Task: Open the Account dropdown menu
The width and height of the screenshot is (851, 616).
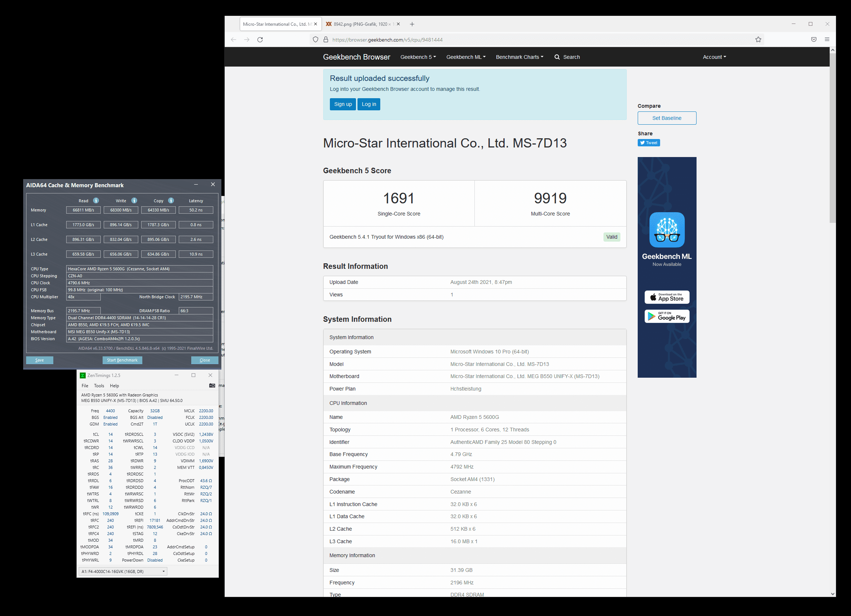Action: (x=715, y=57)
